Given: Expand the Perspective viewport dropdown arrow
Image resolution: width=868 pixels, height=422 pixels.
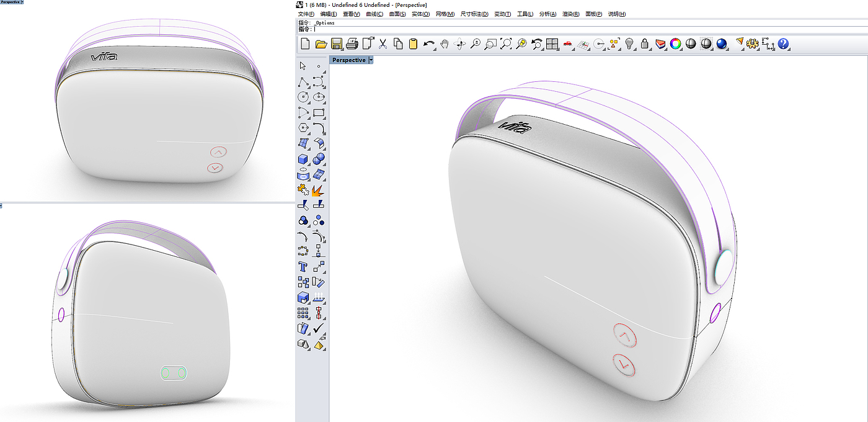Looking at the screenshot, I should [x=371, y=60].
